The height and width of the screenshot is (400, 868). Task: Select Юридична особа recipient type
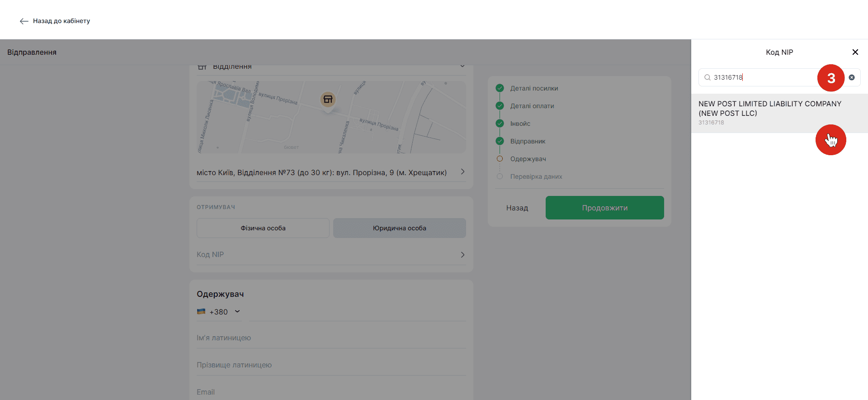click(x=399, y=228)
